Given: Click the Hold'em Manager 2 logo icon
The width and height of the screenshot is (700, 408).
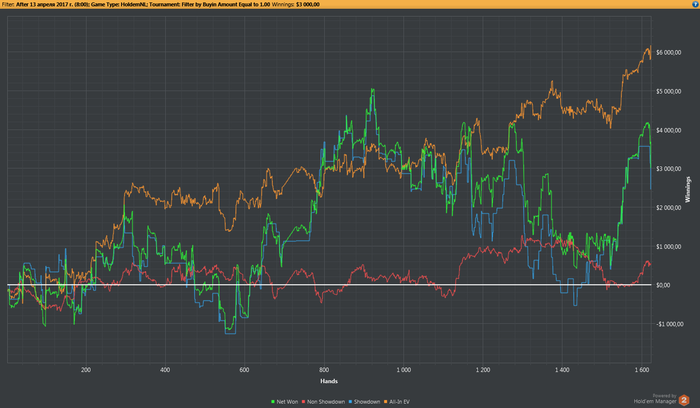Looking at the screenshot, I should pos(684,400).
